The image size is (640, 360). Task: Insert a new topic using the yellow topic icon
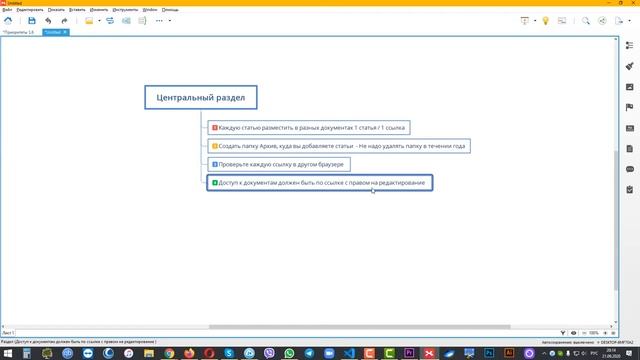pos(89,20)
